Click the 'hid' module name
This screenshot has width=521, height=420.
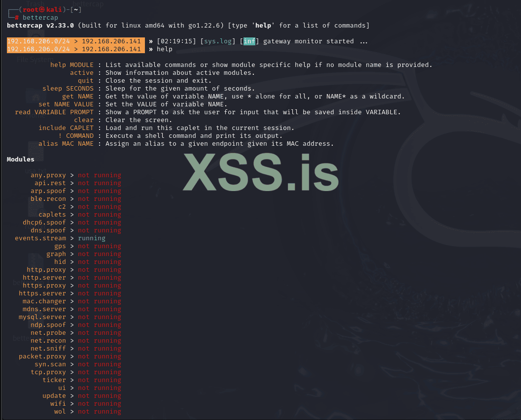tap(60, 262)
